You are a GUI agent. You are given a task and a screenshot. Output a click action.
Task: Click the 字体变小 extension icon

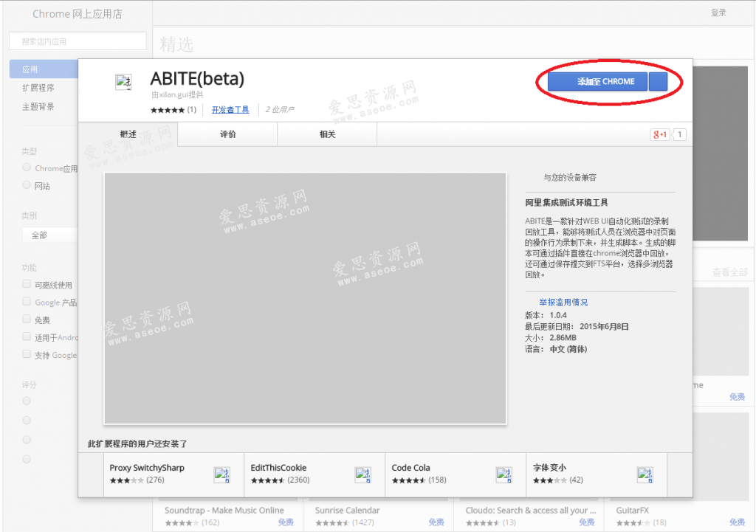point(647,474)
